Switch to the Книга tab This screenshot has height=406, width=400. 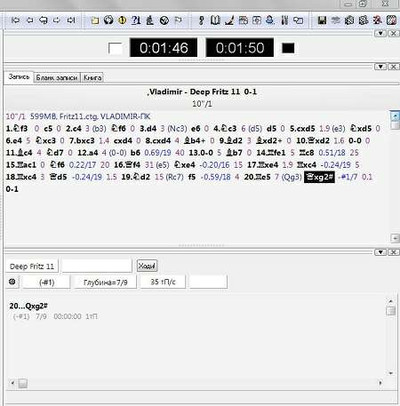(92, 78)
